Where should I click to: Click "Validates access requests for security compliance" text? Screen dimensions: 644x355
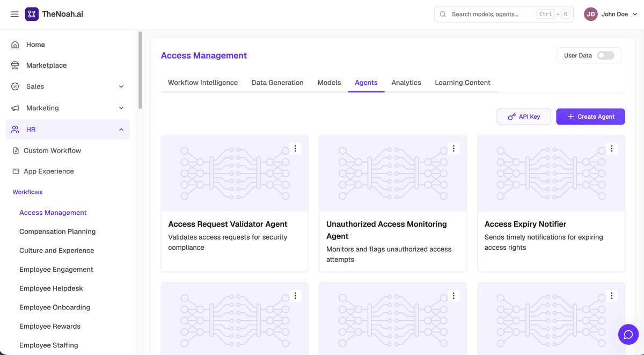(228, 242)
